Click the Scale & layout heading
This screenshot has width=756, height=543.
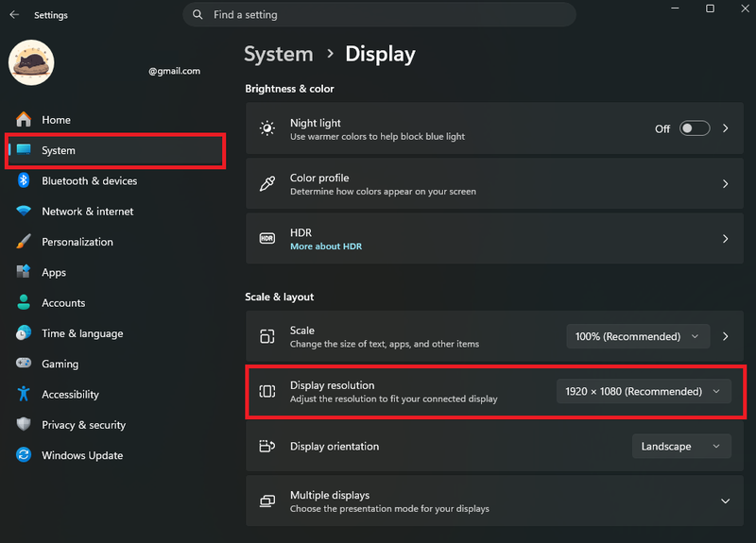coord(279,297)
